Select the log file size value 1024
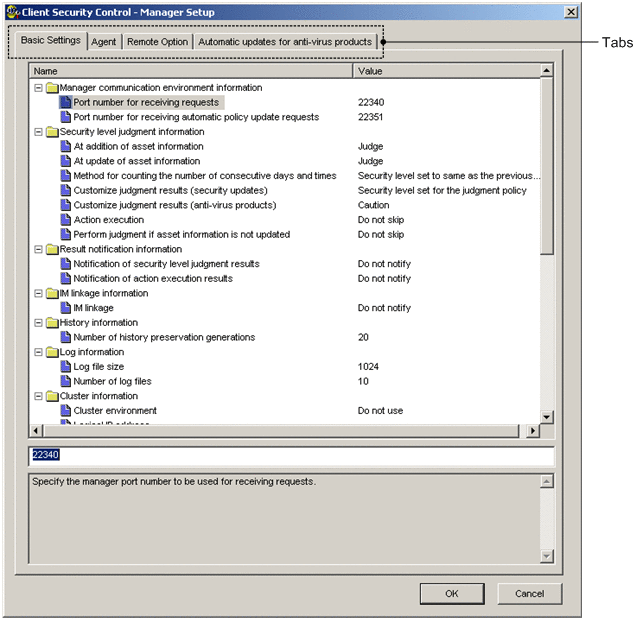This screenshot has width=636, height=621. 368,367
